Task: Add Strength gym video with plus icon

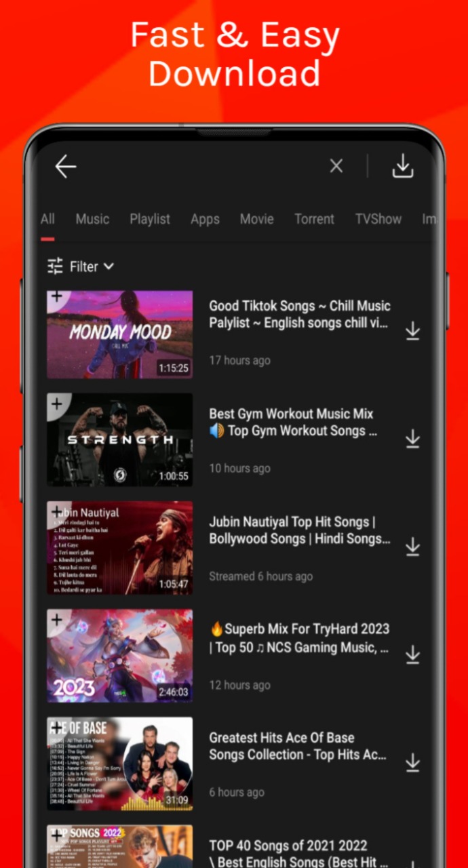Action: [56, 404]
